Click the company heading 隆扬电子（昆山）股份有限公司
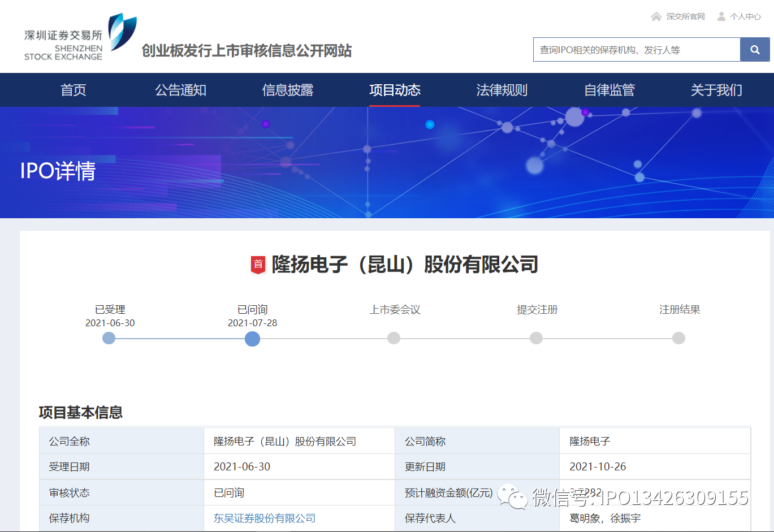The image size is (774, 532). coord(405,265)
